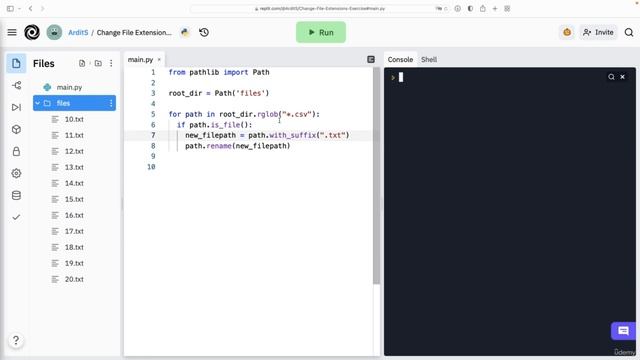Click the browser back arrow
Image resolution: width=640 pixels, height=360 pixels.
pyautogui.click(x=30, y=8)
